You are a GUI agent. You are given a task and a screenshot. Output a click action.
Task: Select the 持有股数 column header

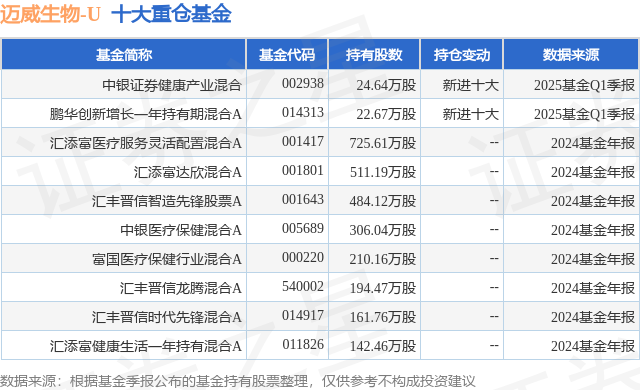click(374, 54)
